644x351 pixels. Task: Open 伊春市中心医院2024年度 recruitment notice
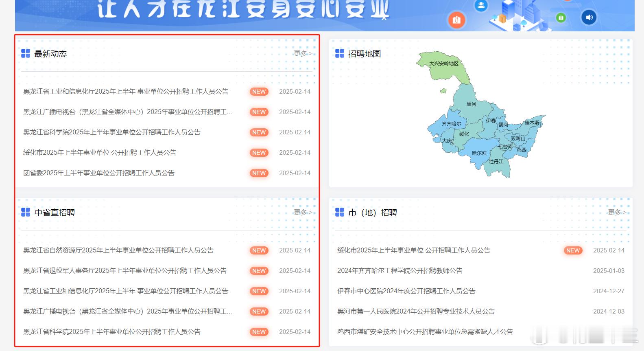click(x=406, y=291)
